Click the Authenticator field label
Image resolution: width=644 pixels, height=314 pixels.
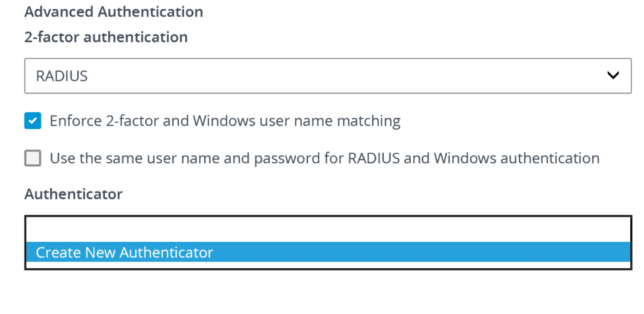click(x=73, y=194)
